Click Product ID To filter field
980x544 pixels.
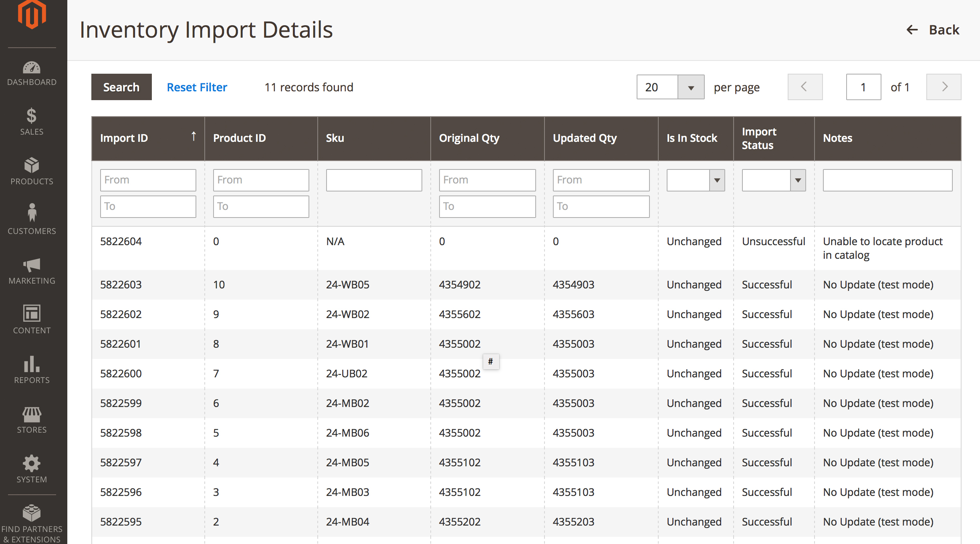coord(261,207)
